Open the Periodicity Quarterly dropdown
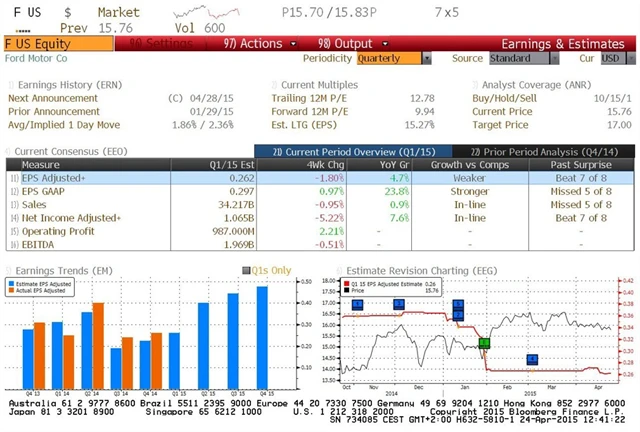640x432 pixels. pos(393,58)
